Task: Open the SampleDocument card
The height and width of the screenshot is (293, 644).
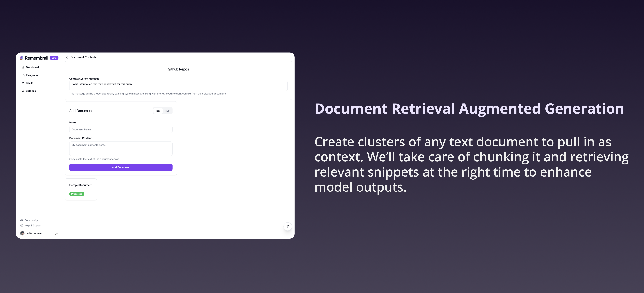Action: click(81, 189)
